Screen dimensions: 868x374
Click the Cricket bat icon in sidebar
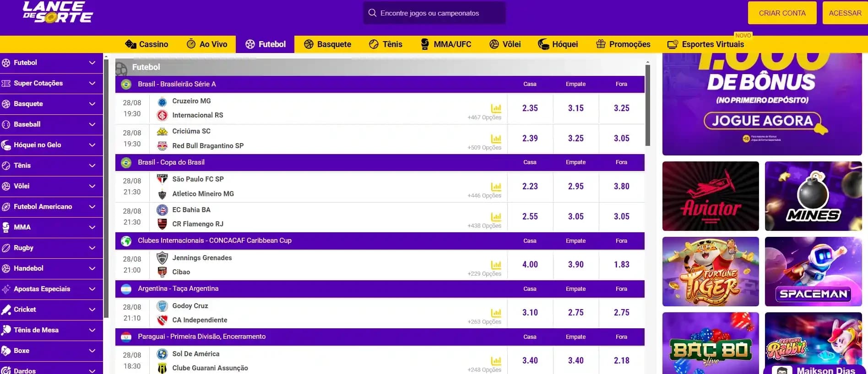pyautogui.click(x=6, y=310)
